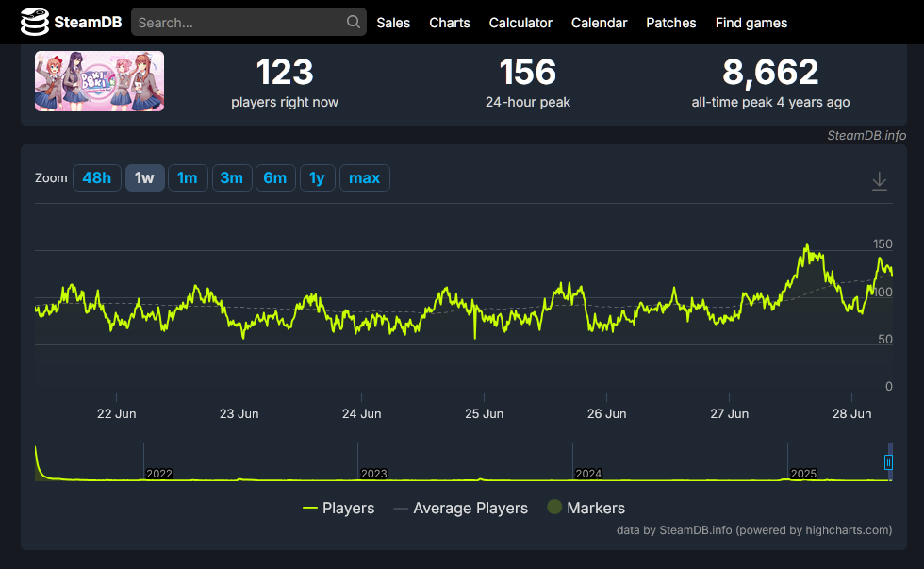Click the 2024 label in navigator
This screenshot has height=569, width=924.
(x=588, y=474)
